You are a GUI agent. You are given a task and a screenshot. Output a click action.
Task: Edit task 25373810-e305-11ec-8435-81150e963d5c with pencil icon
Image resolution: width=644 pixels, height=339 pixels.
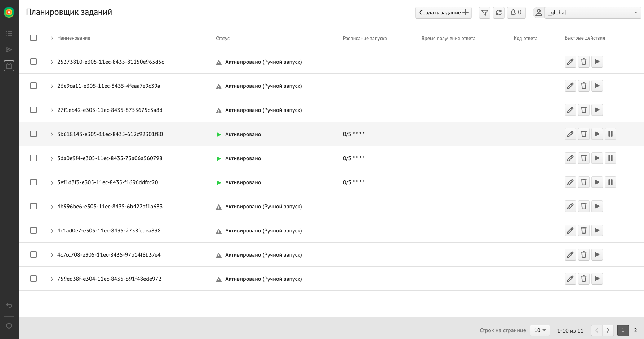(570, 62)
